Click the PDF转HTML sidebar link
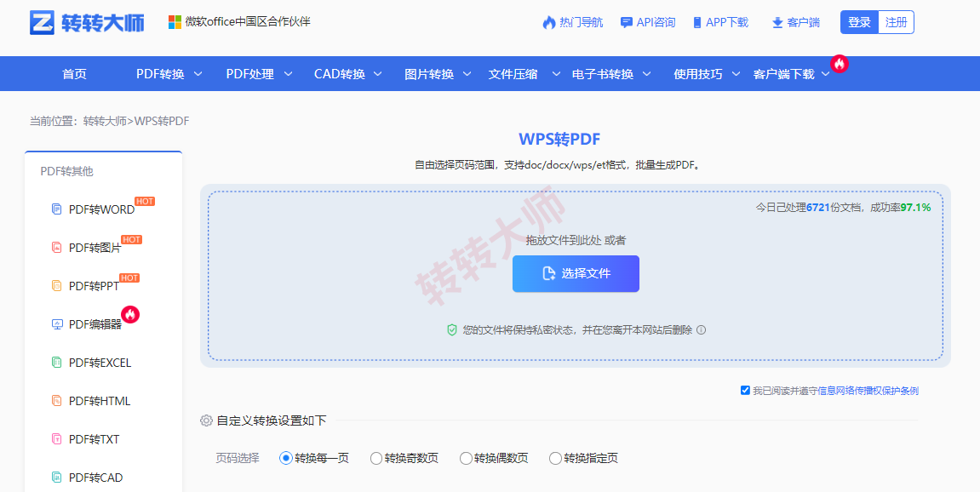The image size is (980, 492). pos(100,401)
